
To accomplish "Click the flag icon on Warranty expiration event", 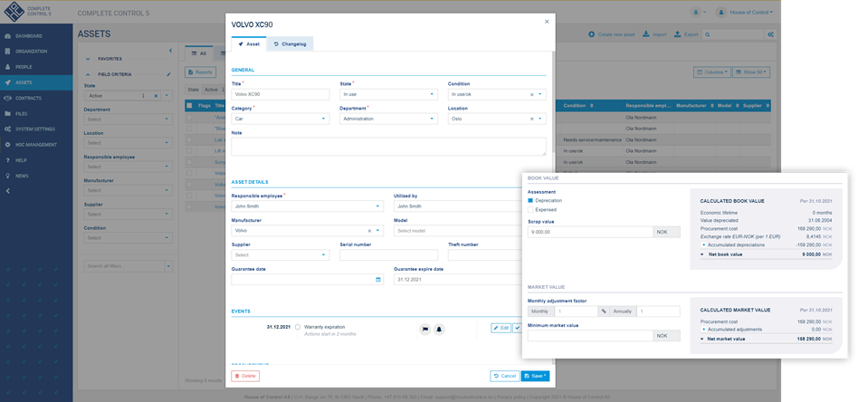I will [425, 329].
